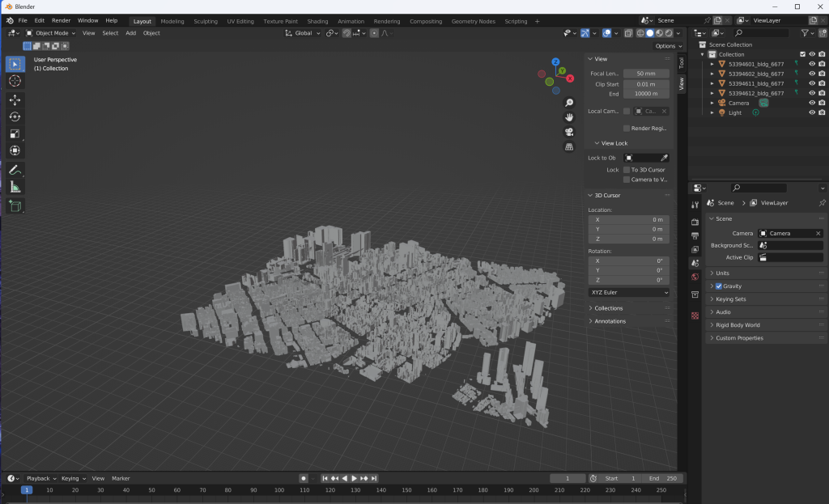Viewport: 829px width, 504px height.
Task: Hide the Light object in the outliner
Action: pos(811,112)
